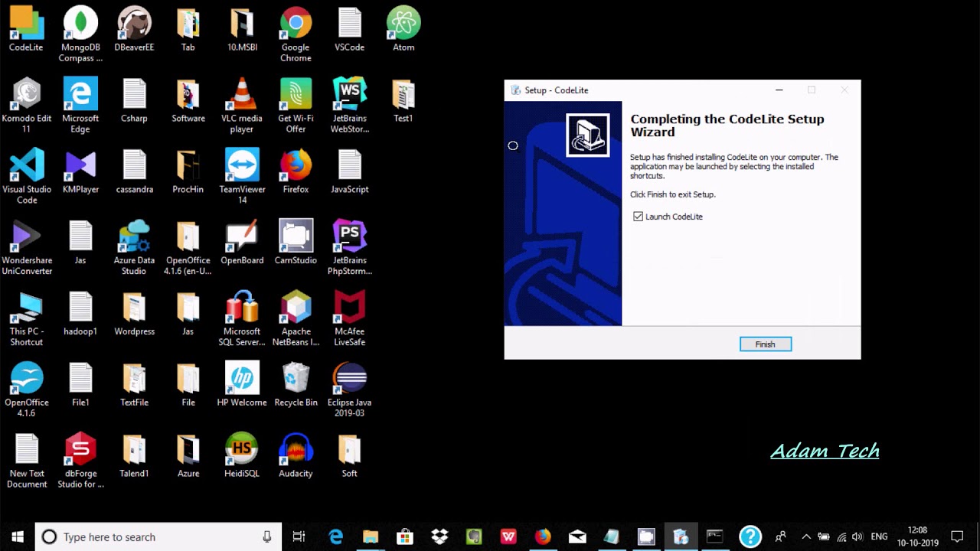Screen dimensions: 980x551
Task: Click the ENG language indicator
Action: pos(879,536)
